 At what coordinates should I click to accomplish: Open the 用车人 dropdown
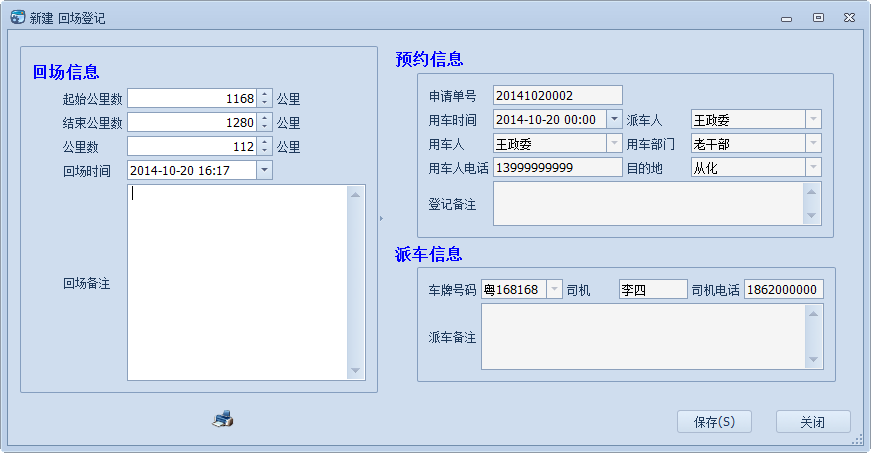[x=614, y=143]
